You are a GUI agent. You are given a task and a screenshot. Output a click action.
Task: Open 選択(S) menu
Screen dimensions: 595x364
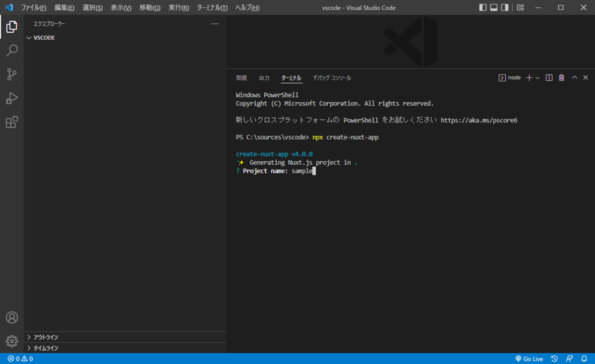pyautogui.click(x=93, y=8)
